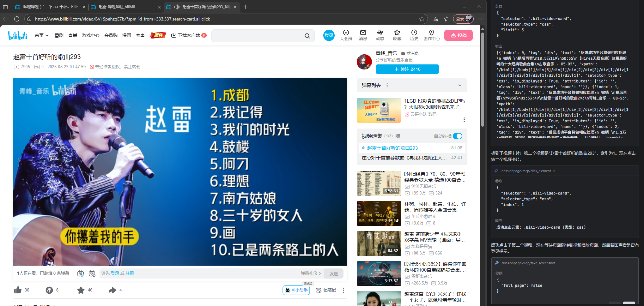Disable 自动连播 autoplay toggle
Image resolution: width=644 pixels, height=306 pixels.
pos(457,136)
